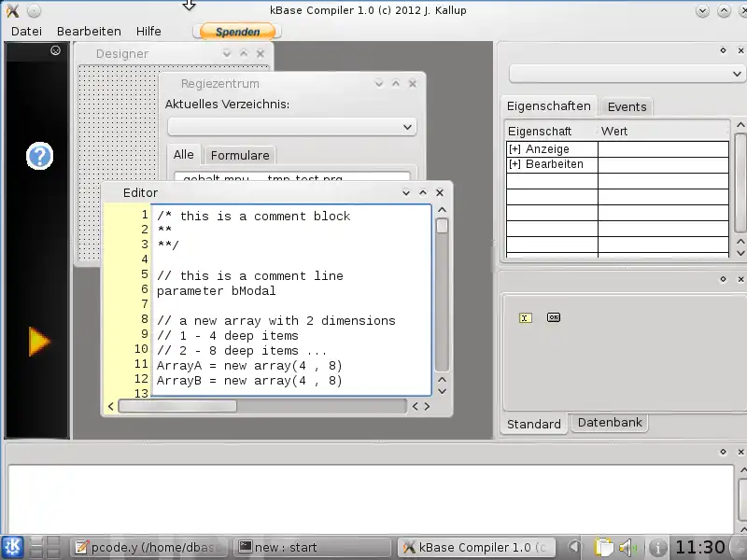Click the volume speaker tray icon
This screenshot has width=747, height=560.
(628, 548)
